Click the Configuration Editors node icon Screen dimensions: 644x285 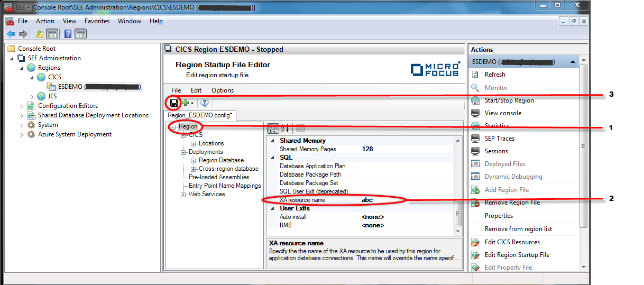click(31, 106)
